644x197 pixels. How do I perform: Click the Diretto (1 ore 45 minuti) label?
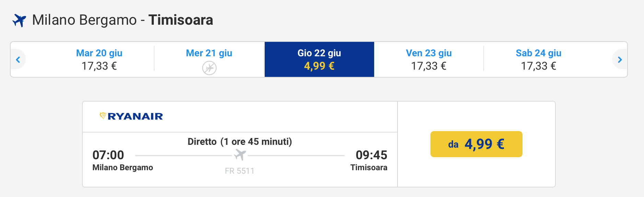(240, 142)
